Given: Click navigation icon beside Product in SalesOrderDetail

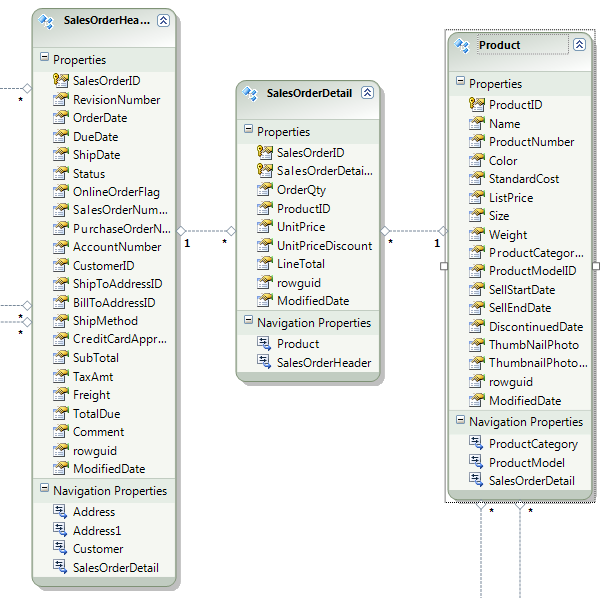Looking at the screenshot, I should point(264,343).
